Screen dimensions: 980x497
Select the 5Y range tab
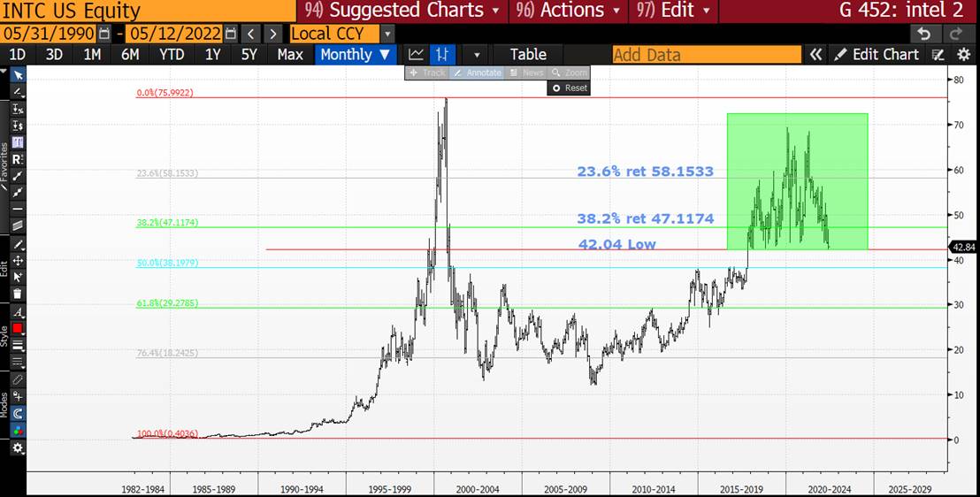click(x=249, y=55)
